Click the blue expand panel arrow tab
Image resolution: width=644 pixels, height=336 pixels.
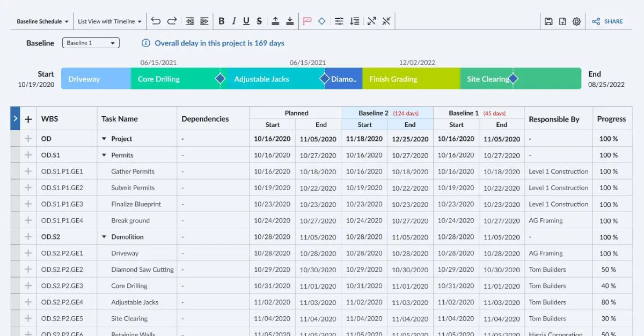point(15,118)
